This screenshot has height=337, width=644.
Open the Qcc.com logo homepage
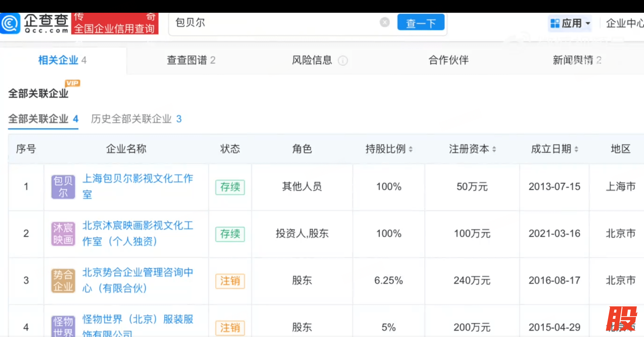pyautogui.click(x=35, y=23)
